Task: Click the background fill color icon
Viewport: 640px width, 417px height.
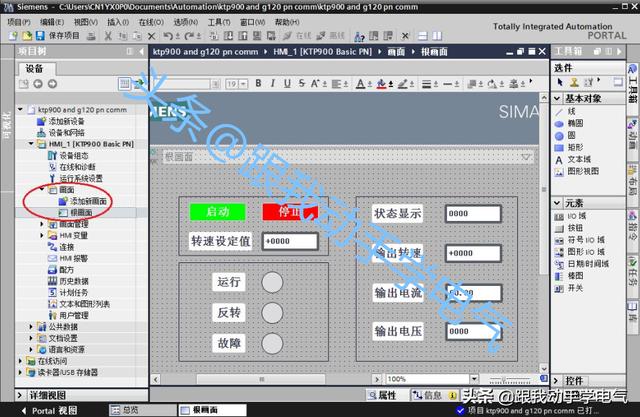Action: (381, 84)
